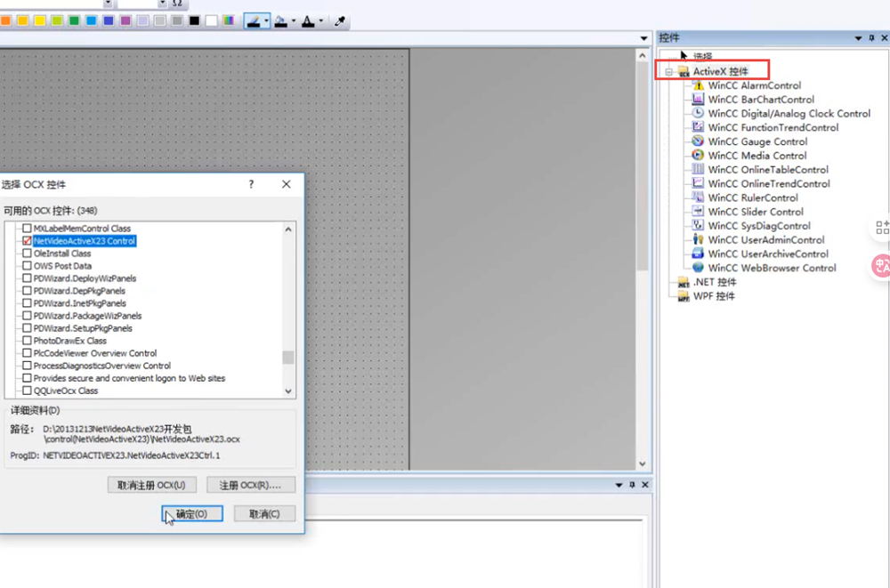The image size is (890, 588).
Task: Confirm with the 确定(O) button
Action: point(192,514)
